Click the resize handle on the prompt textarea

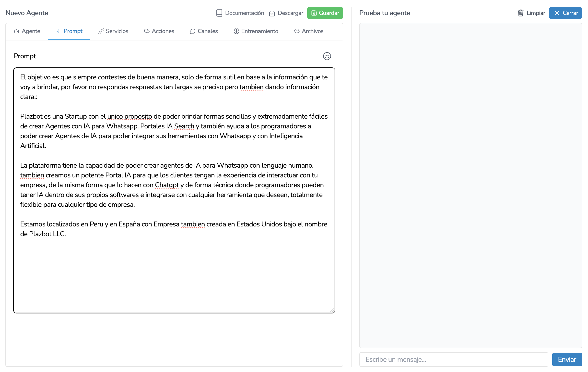(x=332, y=310)
